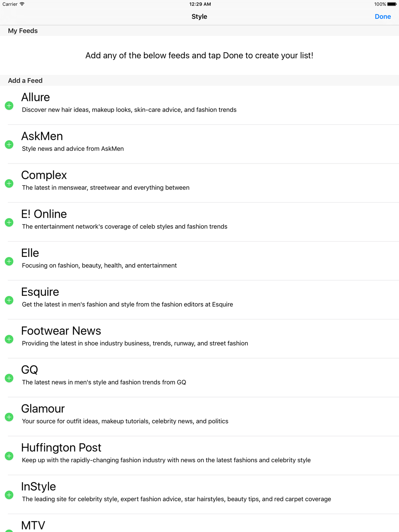Tap the InStyle feed title
The height and width of the screenshot is (532, 399).
pos(38,487)
